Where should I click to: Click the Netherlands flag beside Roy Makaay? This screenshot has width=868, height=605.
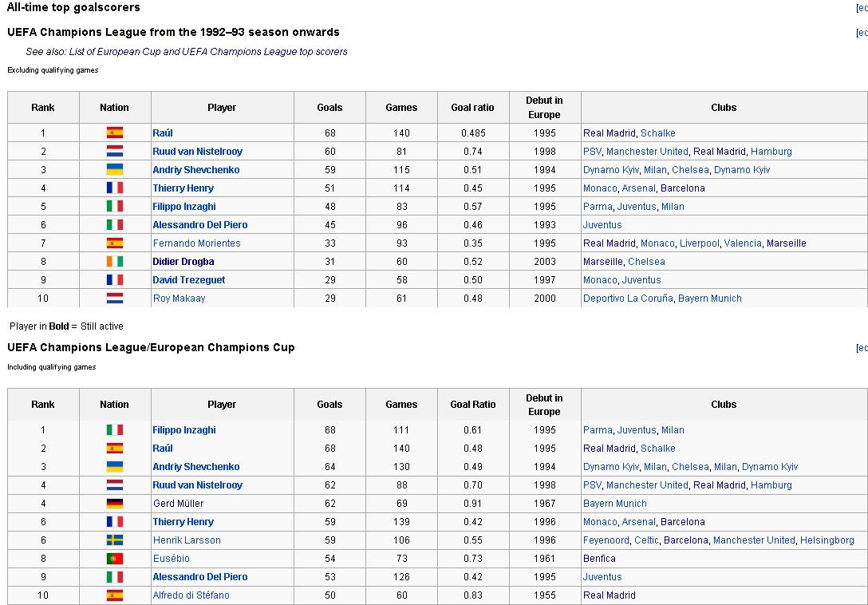pos(115,298)
